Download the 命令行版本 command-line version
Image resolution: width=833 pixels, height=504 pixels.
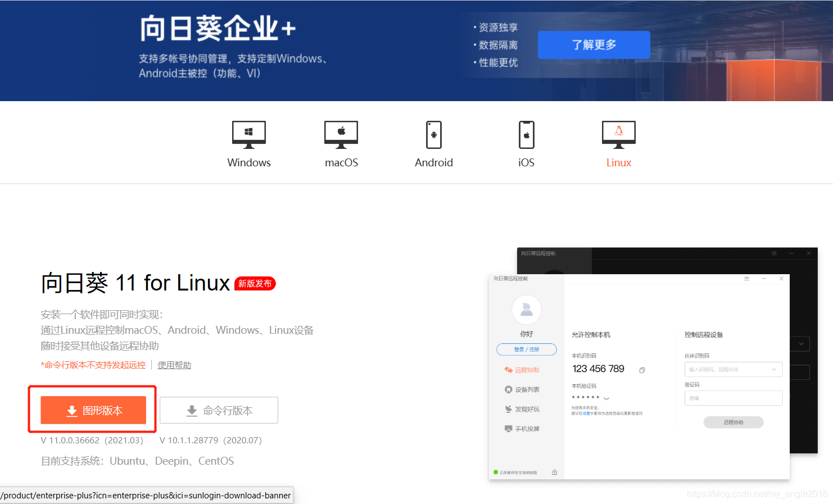(x=219, y=410)
